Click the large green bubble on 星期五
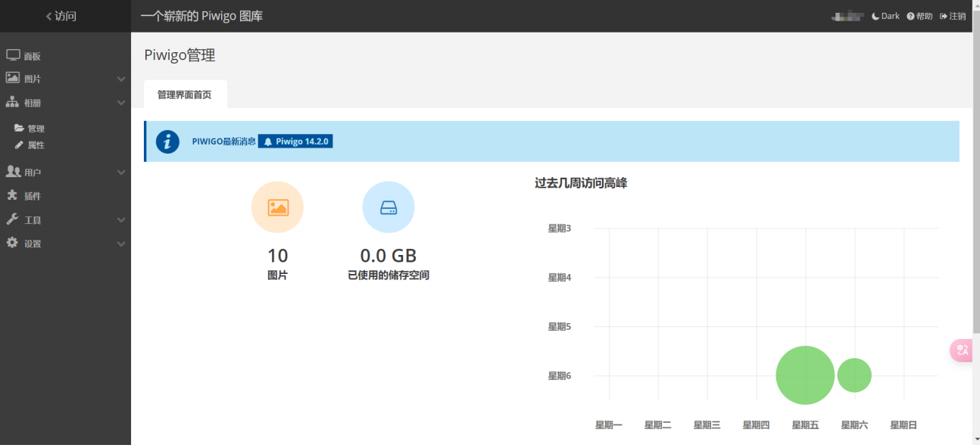980x448 pixels. (805, 375)
